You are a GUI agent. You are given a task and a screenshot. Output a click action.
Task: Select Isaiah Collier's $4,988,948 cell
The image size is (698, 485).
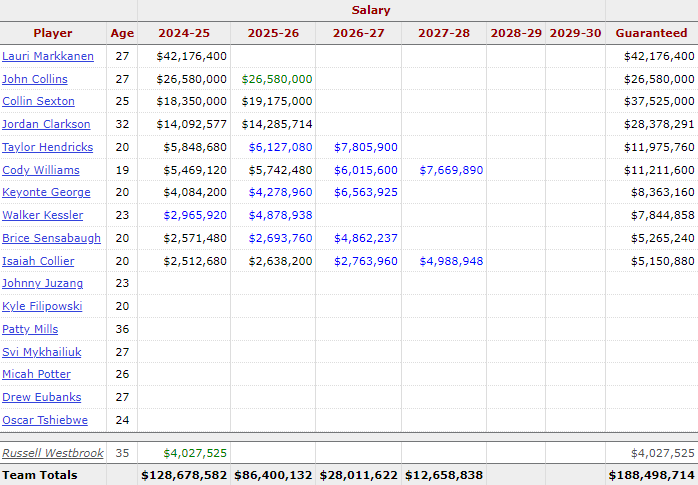(x=451, y=261)
